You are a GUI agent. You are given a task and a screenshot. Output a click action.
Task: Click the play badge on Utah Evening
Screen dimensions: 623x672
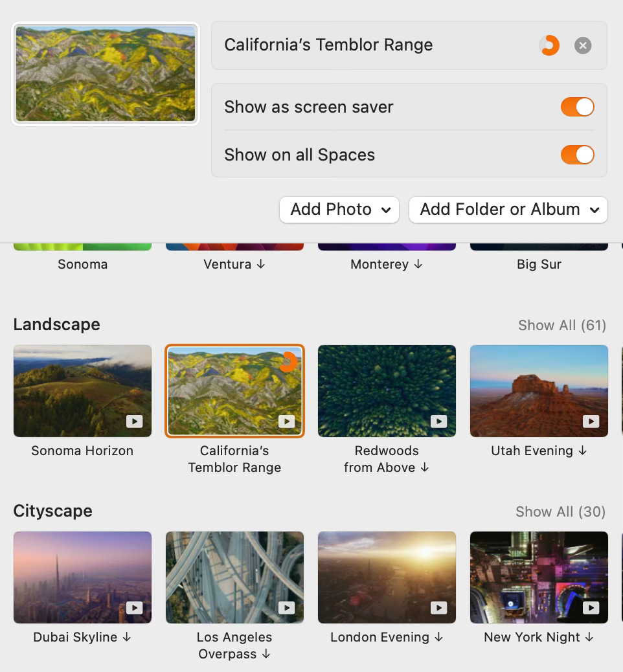coord(591,421)
